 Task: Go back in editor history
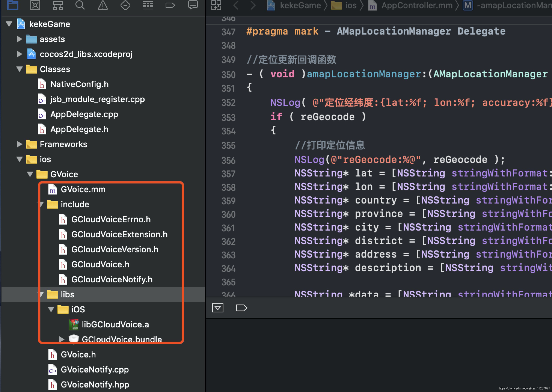click(x=236, y=5)
